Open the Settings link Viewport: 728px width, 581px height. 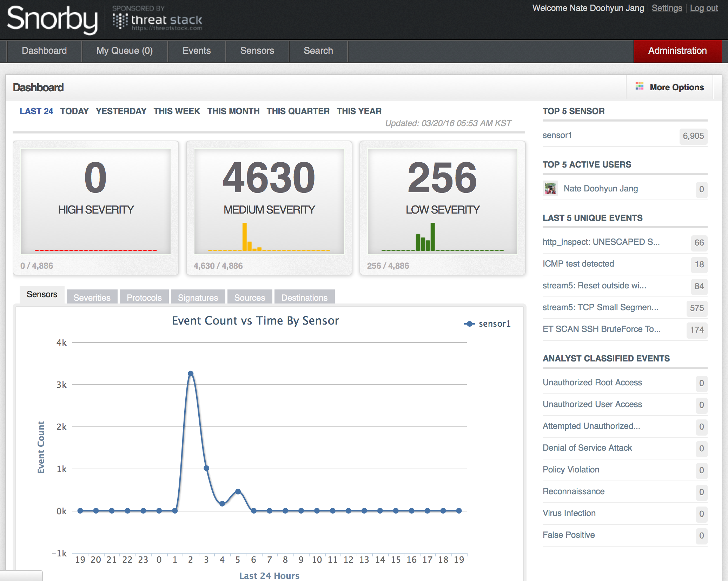click(667, 8)
